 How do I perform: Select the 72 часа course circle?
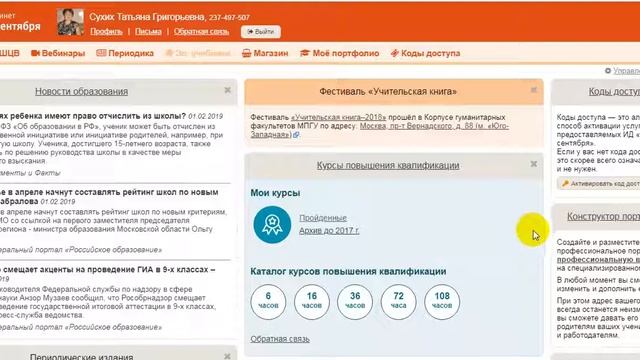pos(398,302)
